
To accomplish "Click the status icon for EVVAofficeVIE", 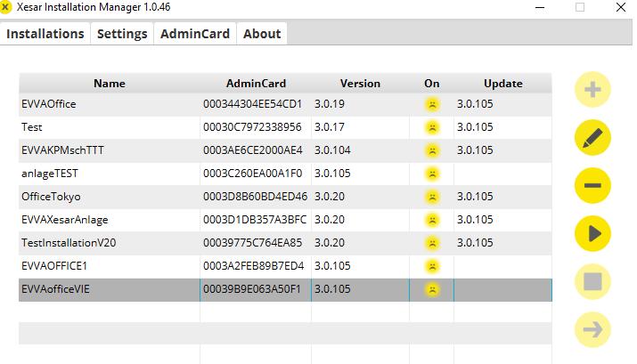I will click(x=432, y=289).
